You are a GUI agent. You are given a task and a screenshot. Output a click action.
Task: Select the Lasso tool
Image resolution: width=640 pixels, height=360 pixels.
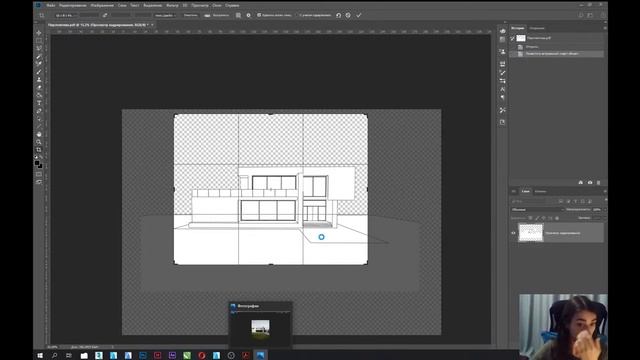click(x=39, y=48)
